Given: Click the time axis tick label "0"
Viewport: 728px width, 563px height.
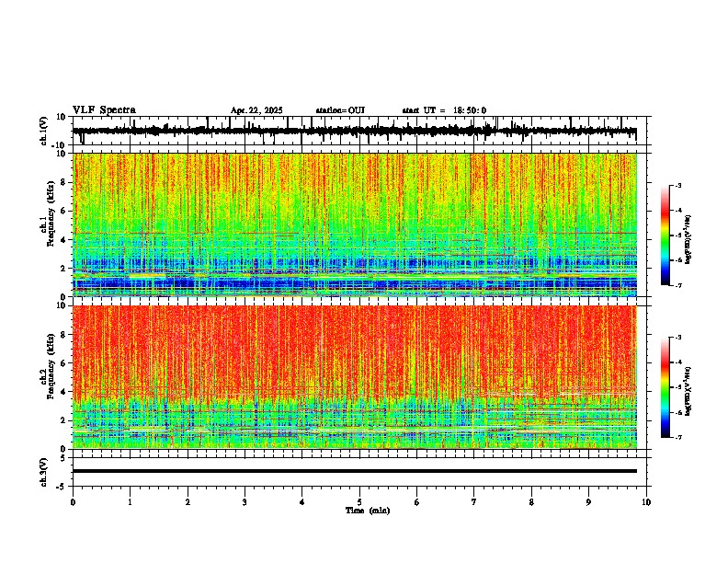Looking at the screenshot, I should point(73,502).
